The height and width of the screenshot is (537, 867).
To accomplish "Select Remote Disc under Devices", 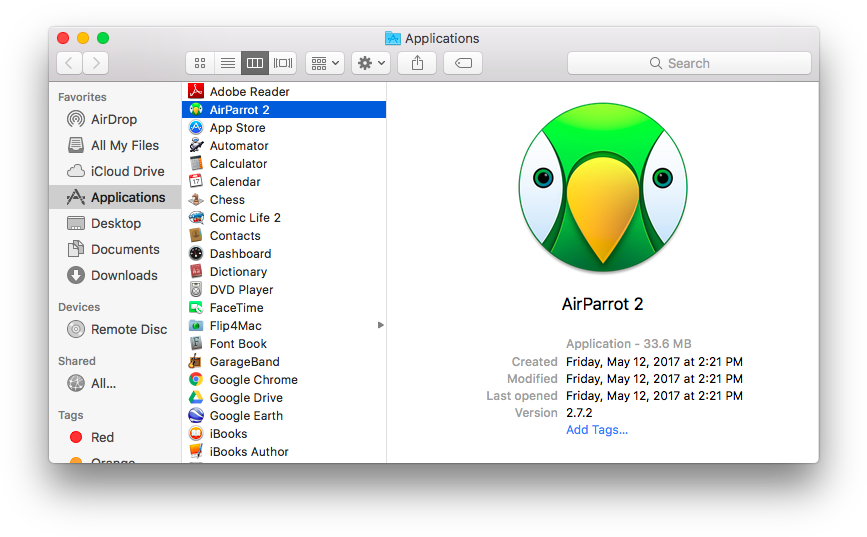I will (x=117, y=330).
